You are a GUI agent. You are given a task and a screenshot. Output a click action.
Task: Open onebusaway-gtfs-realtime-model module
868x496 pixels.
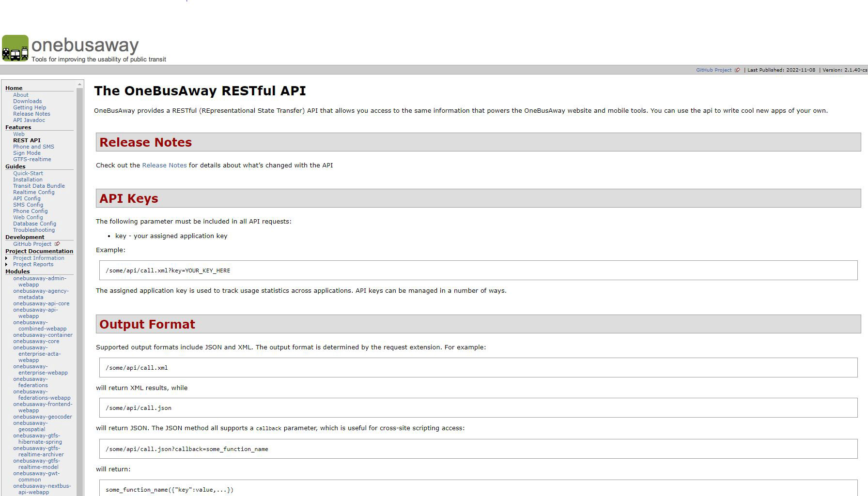[36, 464]
